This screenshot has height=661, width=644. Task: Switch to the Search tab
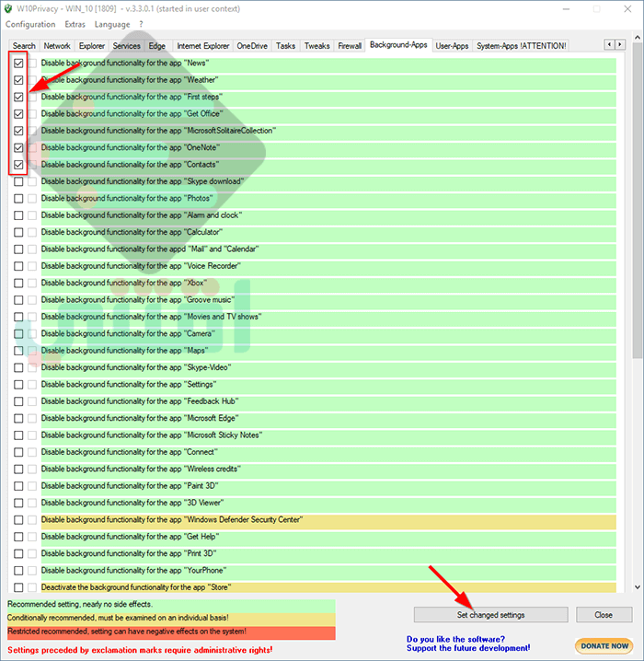(24, 46)
